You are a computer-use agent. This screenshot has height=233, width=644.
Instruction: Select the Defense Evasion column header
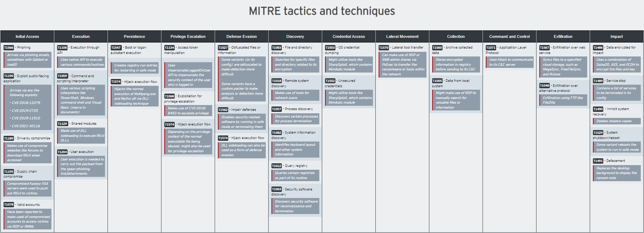pos(241,36)
